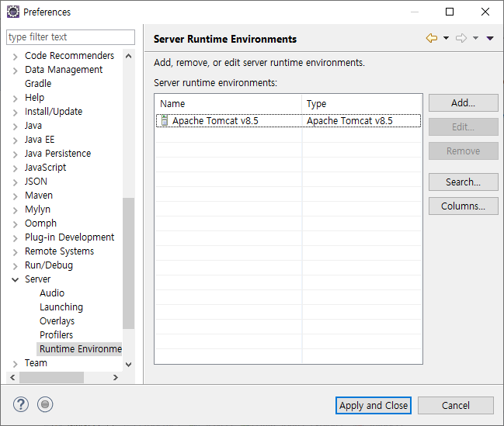Maximize the Preferences window

(450, 12)
